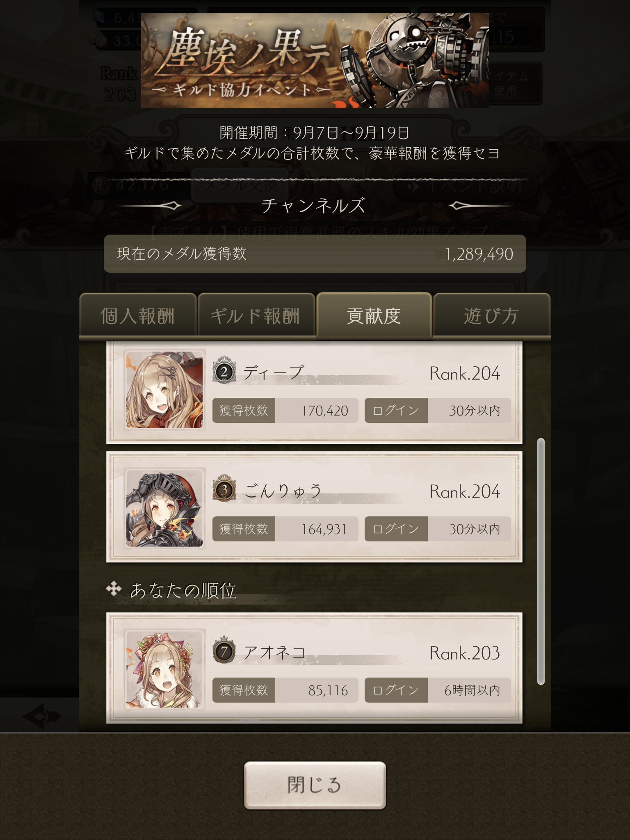This screenshot has height=840, width=630.
Task: Switch to the ギルド報酬 tab
Action: coord(256,316)
